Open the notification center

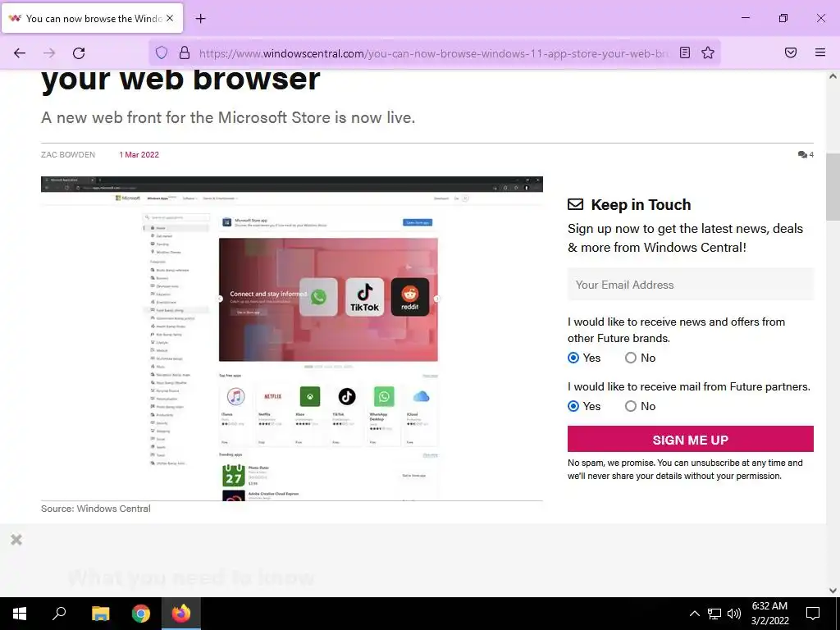[813, 614]
